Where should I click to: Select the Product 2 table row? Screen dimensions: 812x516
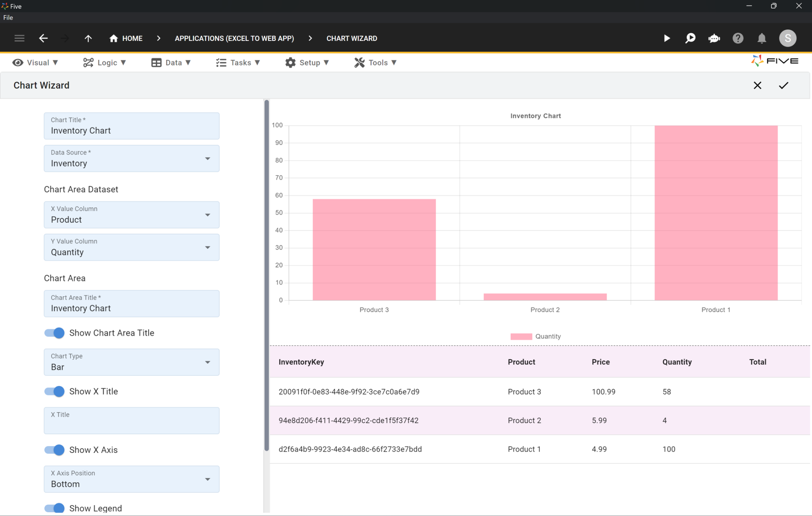(x=540, y=420)
